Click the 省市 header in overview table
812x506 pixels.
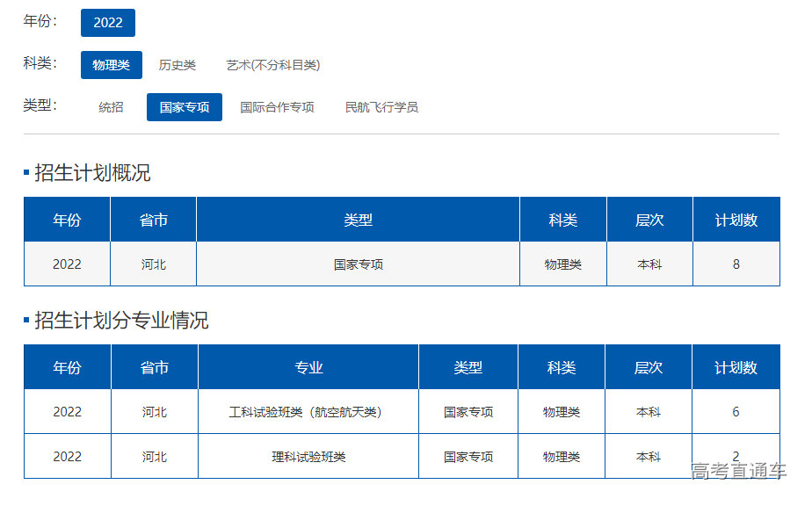(154, 220)
